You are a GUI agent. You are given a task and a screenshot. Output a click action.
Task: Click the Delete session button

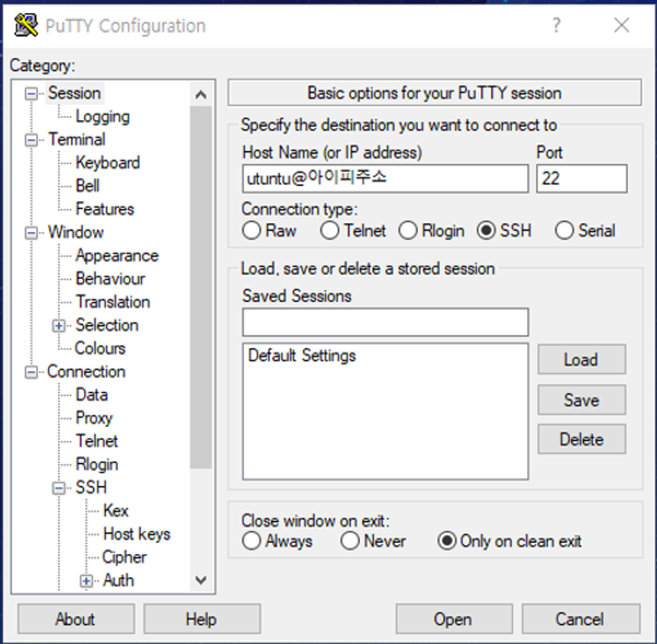(581, 439)
